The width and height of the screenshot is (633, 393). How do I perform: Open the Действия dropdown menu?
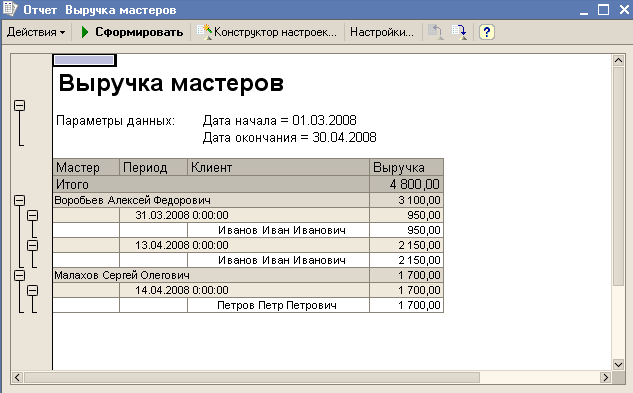click(36, 32)
